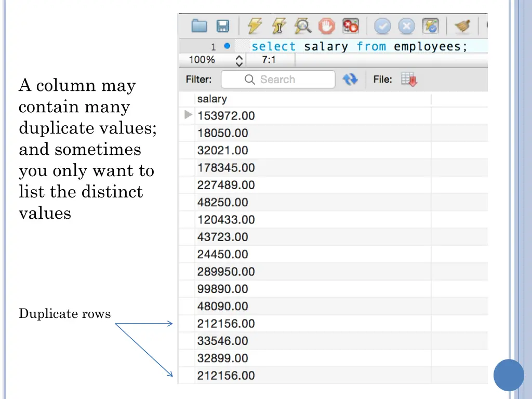Select the cell 227489.00
This screenshot has width=532, height=399.
click(x=313, y=185)
